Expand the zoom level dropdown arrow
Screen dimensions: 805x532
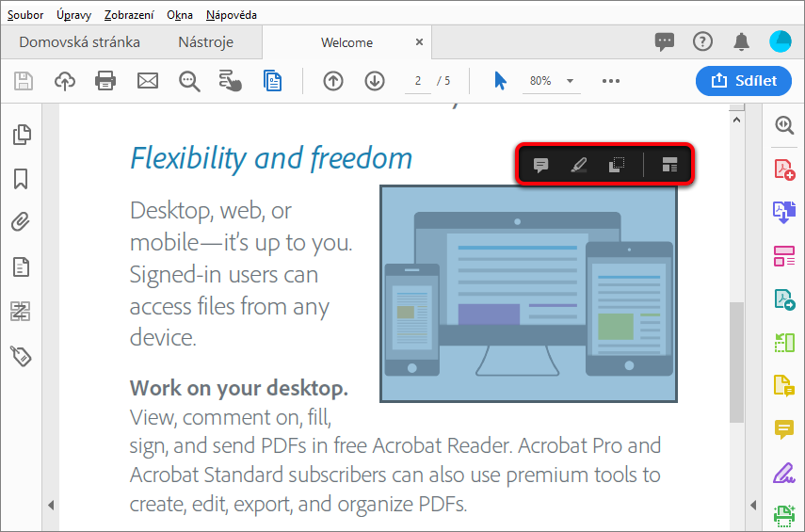(x=570, y=81)
